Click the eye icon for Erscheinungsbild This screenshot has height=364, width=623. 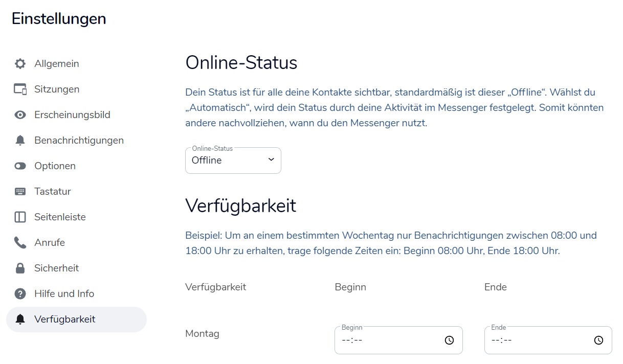pyautogui.click(x=20, y=115)
